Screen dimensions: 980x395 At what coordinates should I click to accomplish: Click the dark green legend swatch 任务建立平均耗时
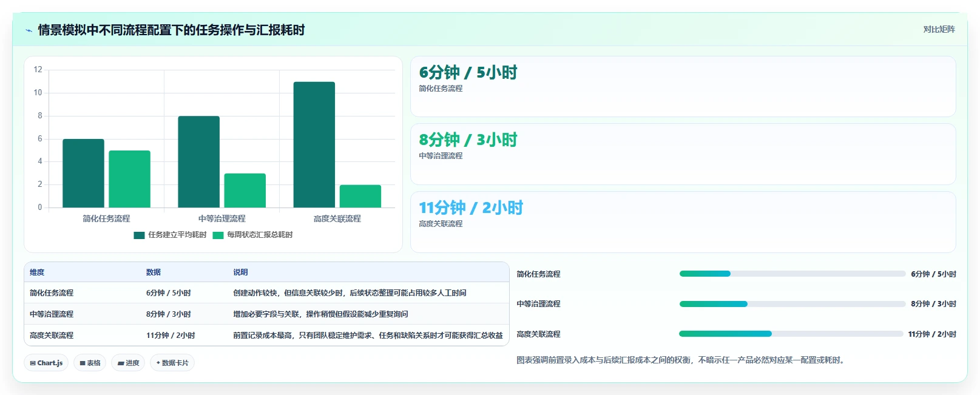pos(139,235)
